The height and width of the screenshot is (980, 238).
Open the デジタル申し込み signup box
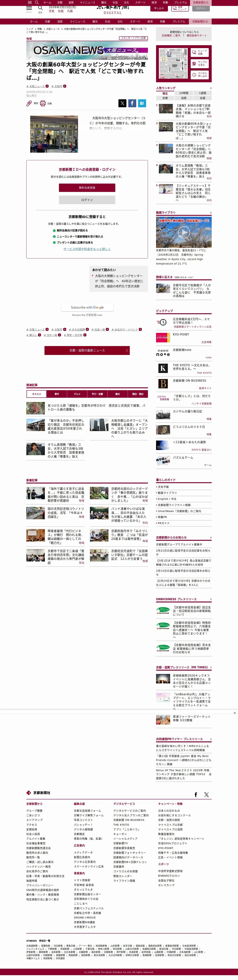click(200, 74)
